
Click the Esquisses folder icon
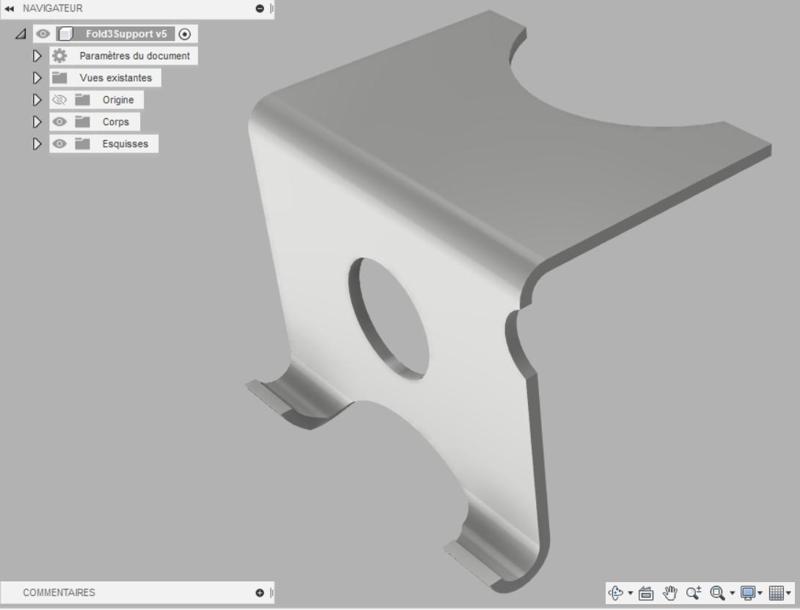(x=82, y=143)
